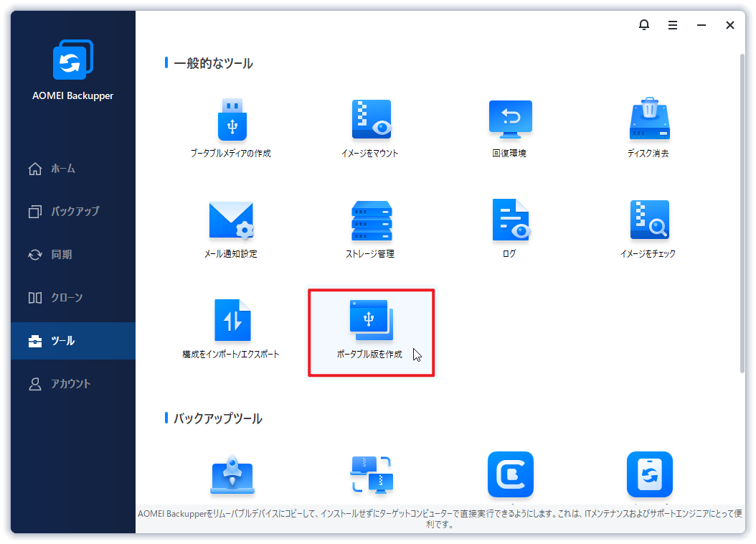Click the AOMEI Backupper title text
The width and height of the screenshot is (756, 544).
pyautogui.click(x=73, y=95)
